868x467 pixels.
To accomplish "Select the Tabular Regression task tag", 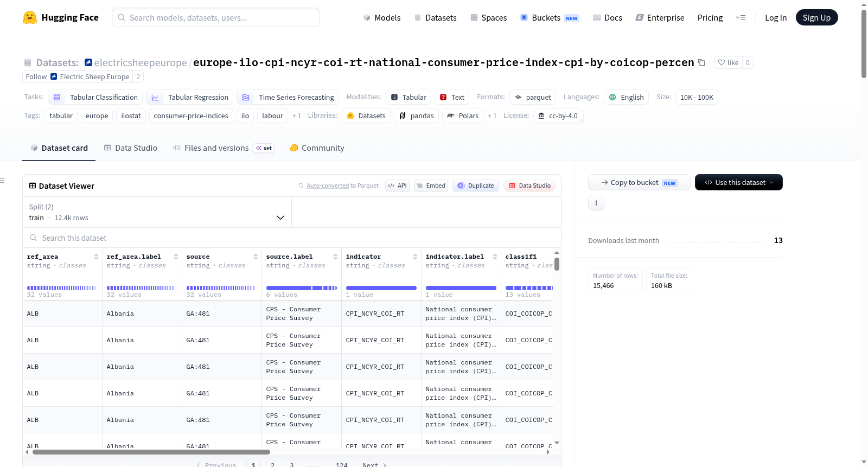I will tap(190, 97).
